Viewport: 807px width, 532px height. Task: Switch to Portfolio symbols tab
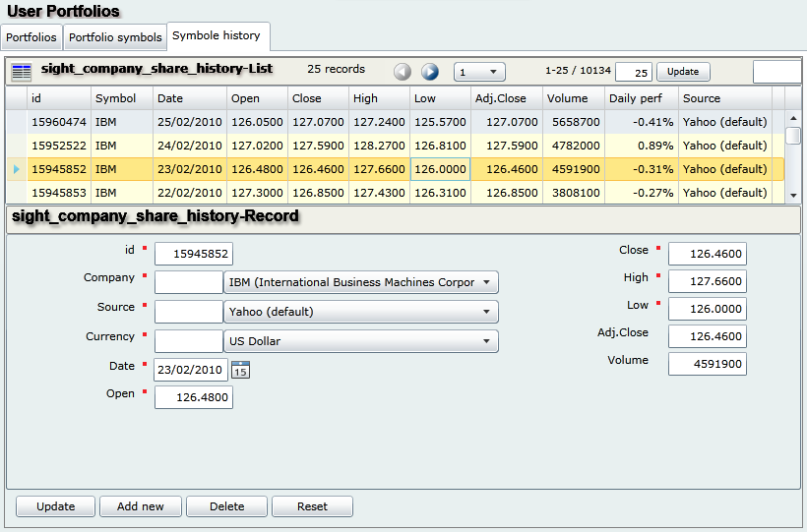point(115,37)
